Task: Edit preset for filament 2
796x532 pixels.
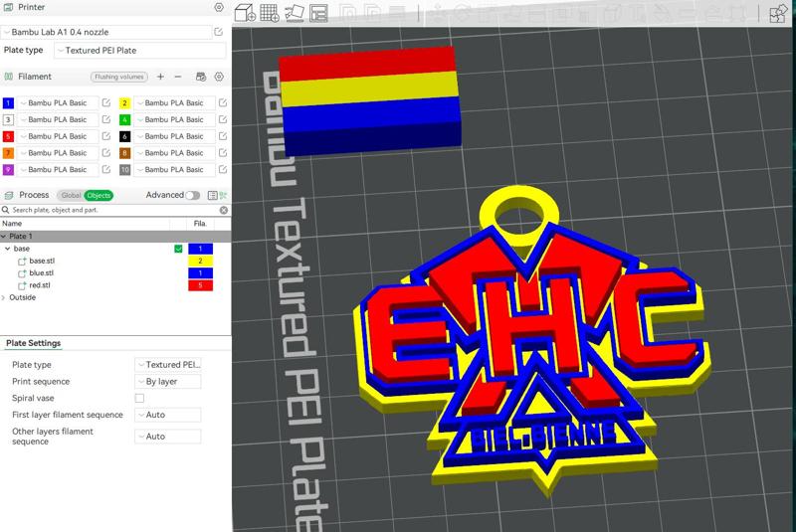Action: click(x=222, y=102)
